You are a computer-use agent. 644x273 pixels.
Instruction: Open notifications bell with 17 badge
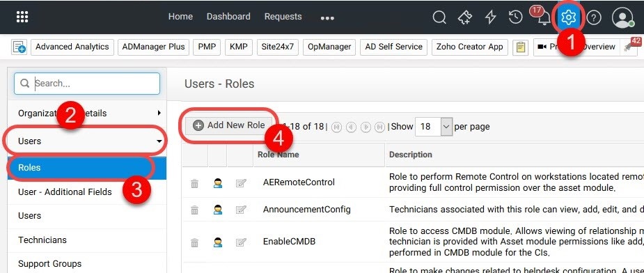(544, 17)
